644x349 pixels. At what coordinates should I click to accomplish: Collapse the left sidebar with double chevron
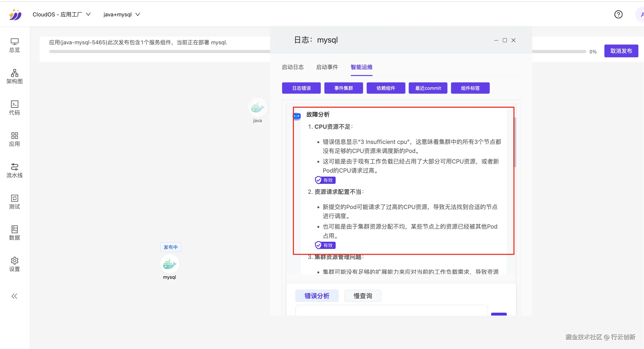(x=14, y=296)
